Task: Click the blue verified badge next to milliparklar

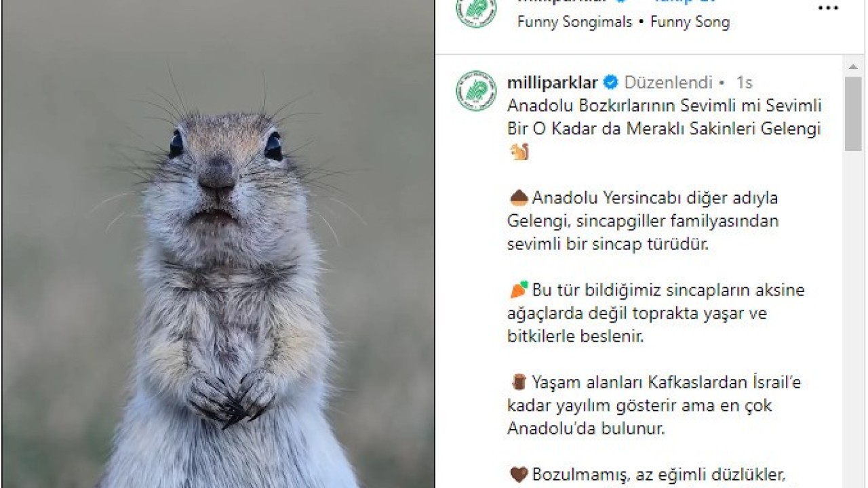Action: click(x=611, y=83)
